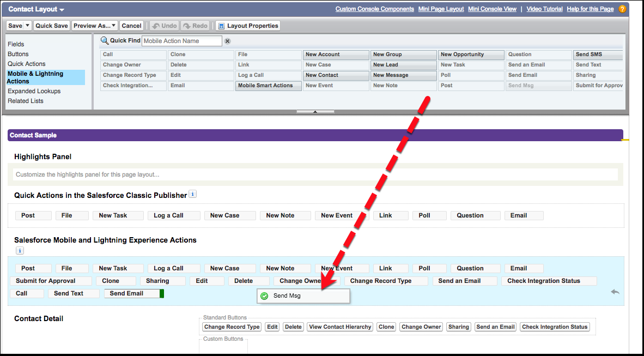Select the Buttons palette category
Image resolution: width=644 pixels, height=356 pixels.
18,54
